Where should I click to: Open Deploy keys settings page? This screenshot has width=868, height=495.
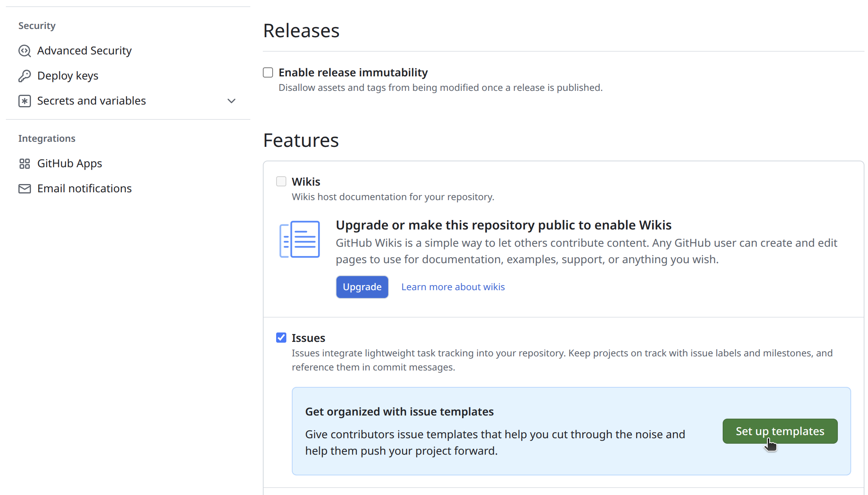coord(68,76)
